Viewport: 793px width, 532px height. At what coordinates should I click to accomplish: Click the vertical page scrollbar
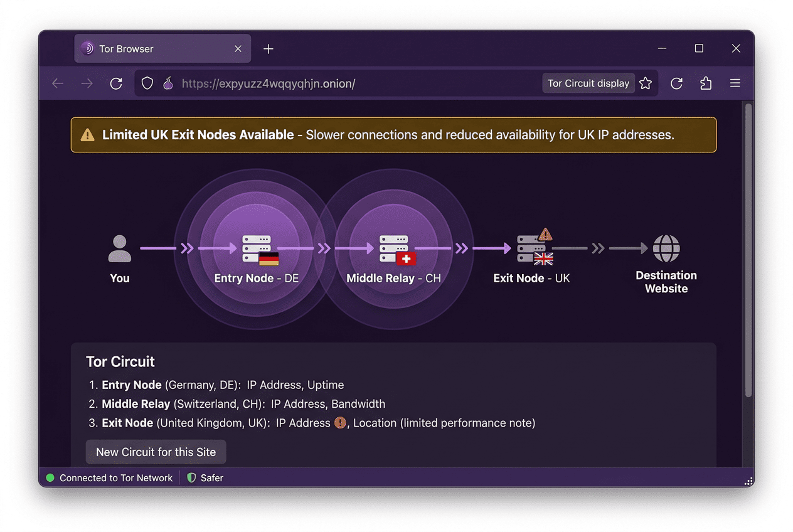coord(748,250)
